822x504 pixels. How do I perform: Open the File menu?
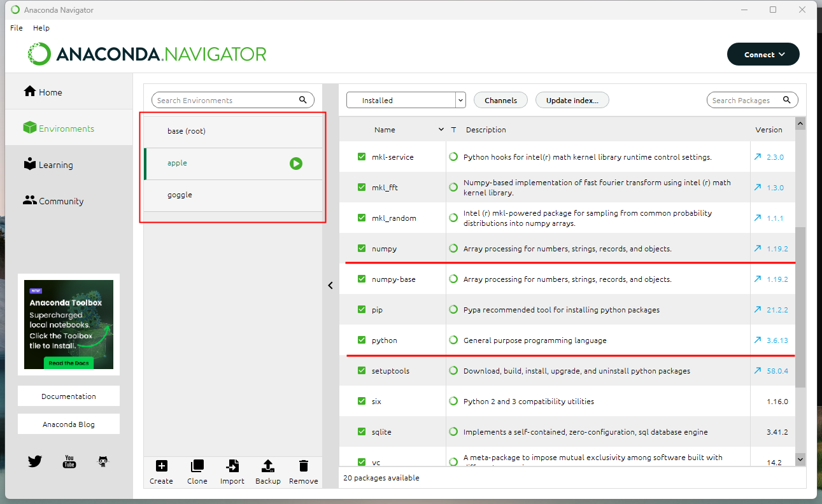click(x=17, y=28)
